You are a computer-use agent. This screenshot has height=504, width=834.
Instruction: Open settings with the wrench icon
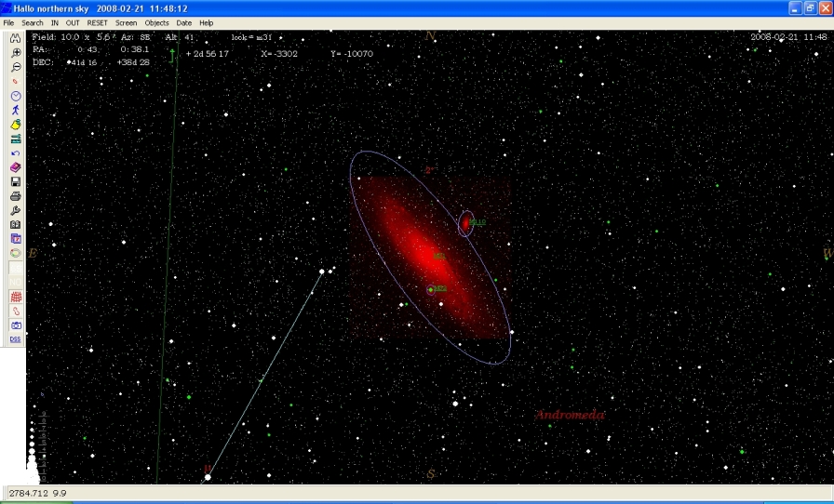coord(15,210)
